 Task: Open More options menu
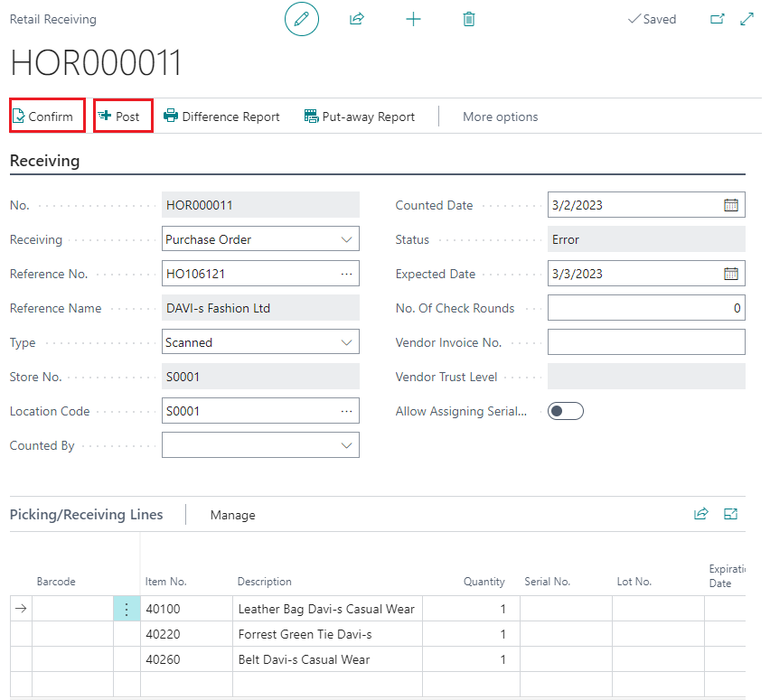coord(500,117)
